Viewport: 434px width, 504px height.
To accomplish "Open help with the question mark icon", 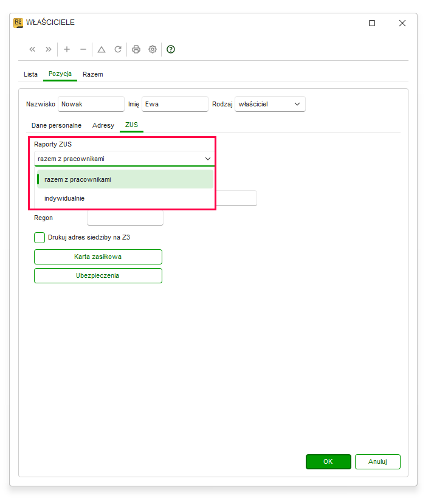I will click(x=171, y=49).
